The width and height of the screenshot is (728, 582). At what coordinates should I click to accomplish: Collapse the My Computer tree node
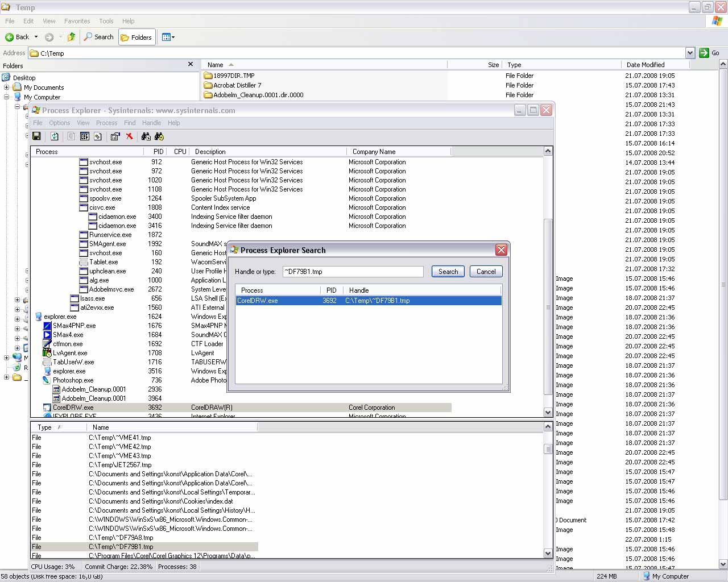[x=6, y=97]
